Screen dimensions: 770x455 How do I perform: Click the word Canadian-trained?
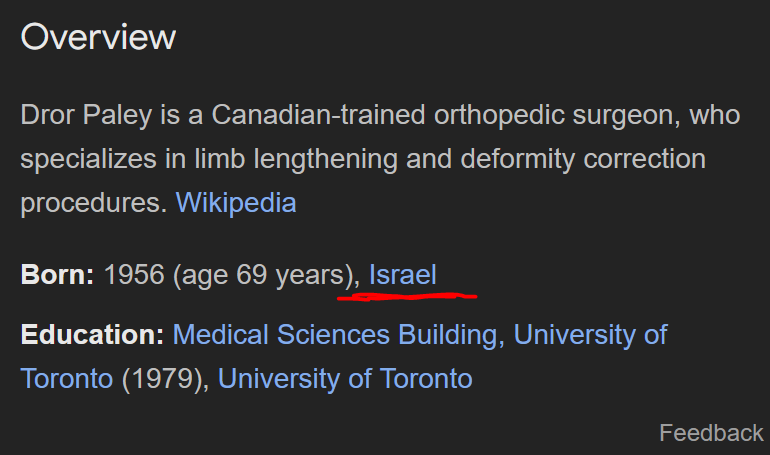(x=318, y=115)
